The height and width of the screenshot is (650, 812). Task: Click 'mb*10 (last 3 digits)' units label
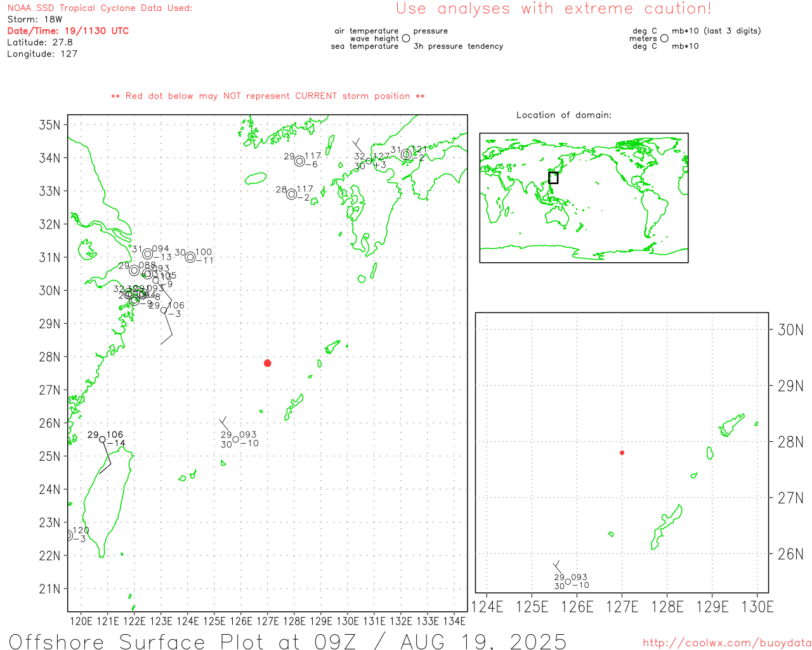click(x=716, y=31)
